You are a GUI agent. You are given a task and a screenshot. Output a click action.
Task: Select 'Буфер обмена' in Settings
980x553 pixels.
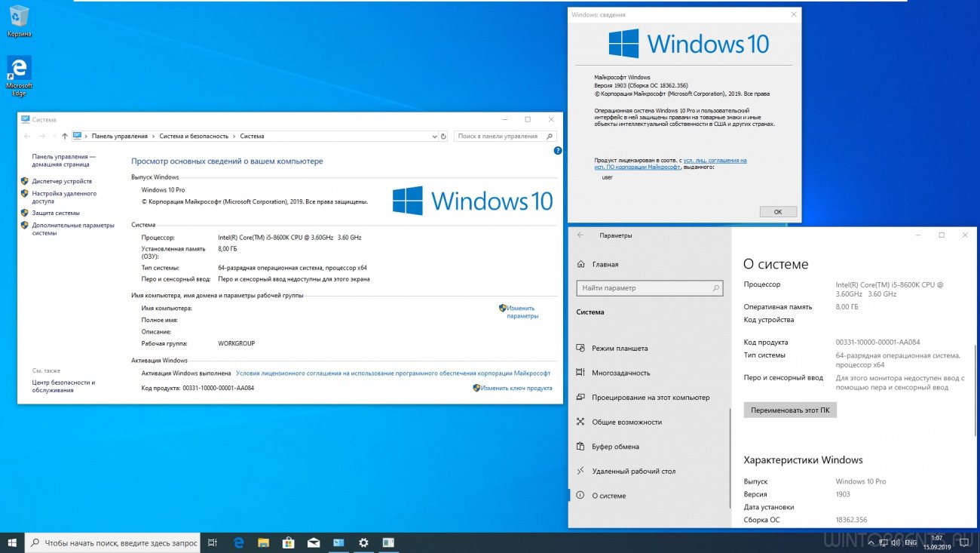pos(615,447)
